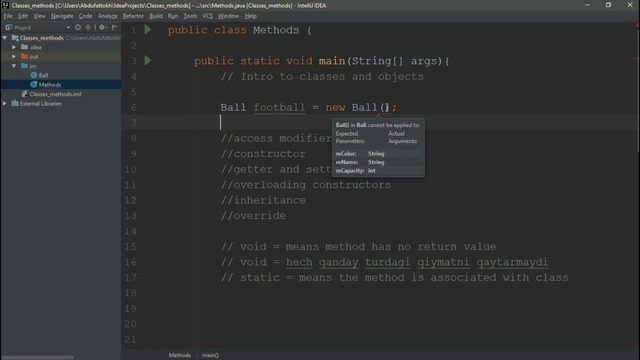Image resolution: width=640 pixels, height=360 pixels.
Task: Click the red error stripe mark at scrollbar top
Action: pos(638,25)
